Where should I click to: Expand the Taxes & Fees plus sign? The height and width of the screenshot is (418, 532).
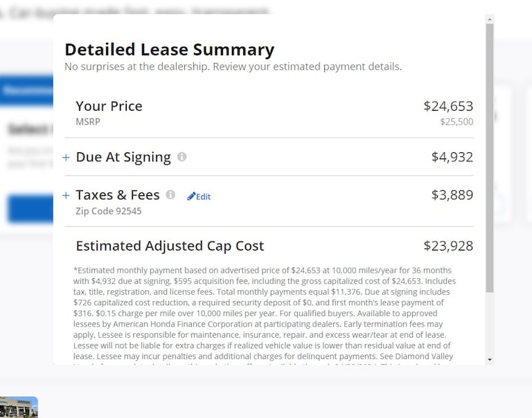[66, 196]
